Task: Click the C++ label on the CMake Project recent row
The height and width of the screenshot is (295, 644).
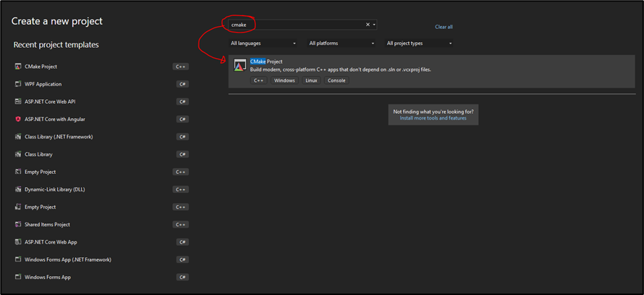Action: coord(181,67)
